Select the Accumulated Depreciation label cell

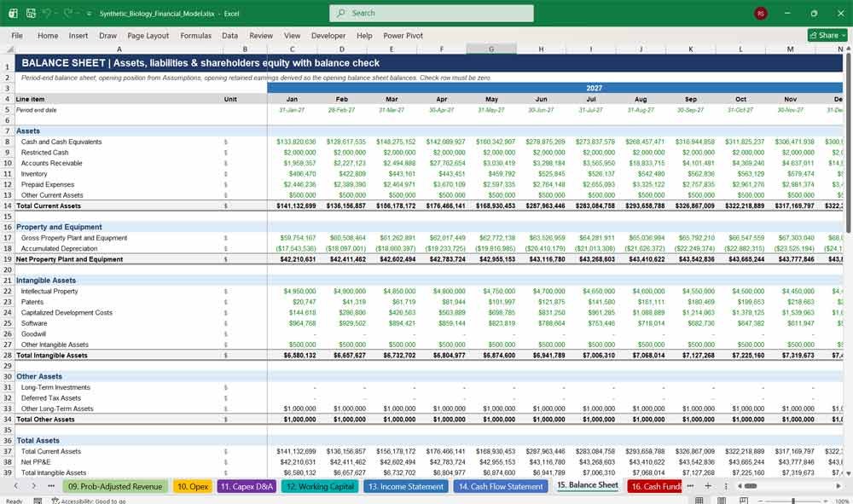[119, 248]
